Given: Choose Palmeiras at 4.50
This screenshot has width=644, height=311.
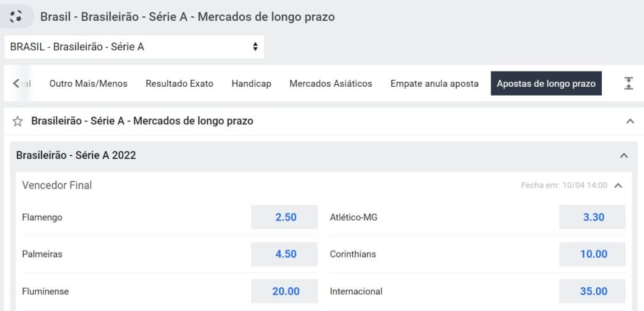Looking at the screenshot, I should tap(284, 254).
